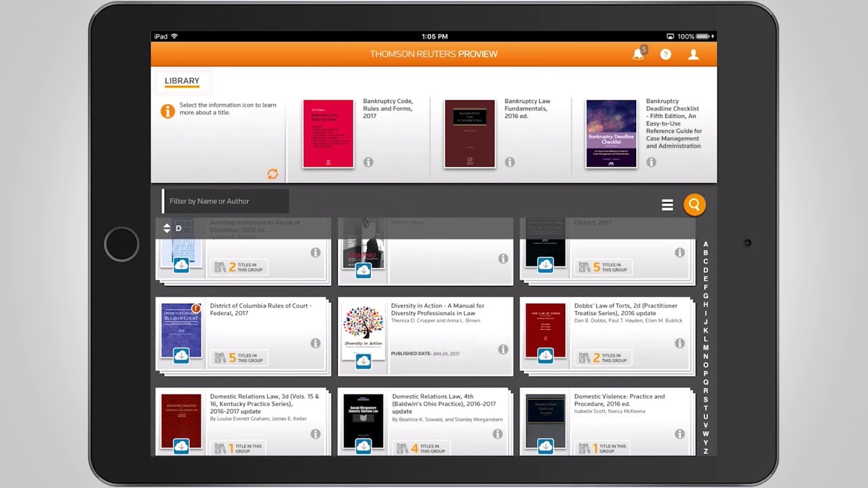Open Domestic Violence: Practice and Procedure title
This screenshot has width=868, height=488.
[619, 400]
